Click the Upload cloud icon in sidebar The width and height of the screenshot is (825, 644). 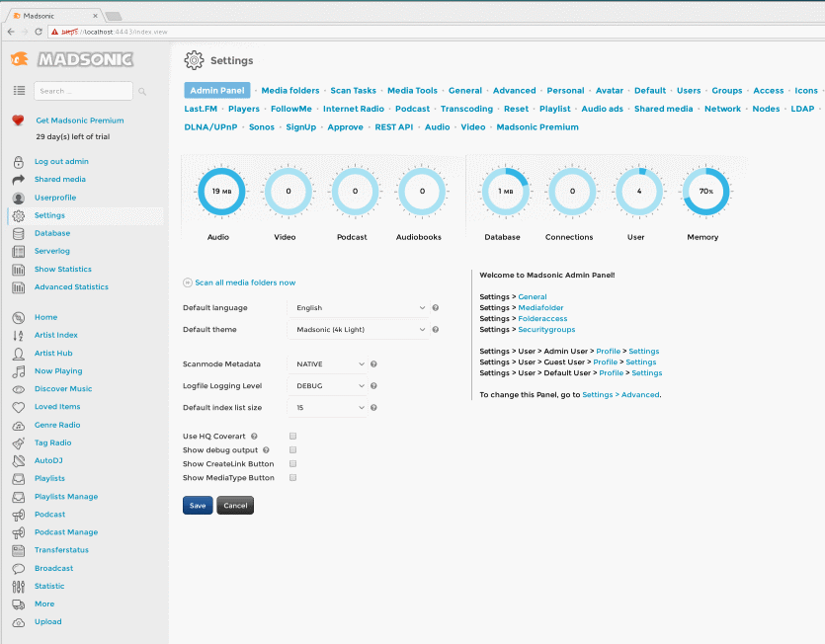point(18,622)
